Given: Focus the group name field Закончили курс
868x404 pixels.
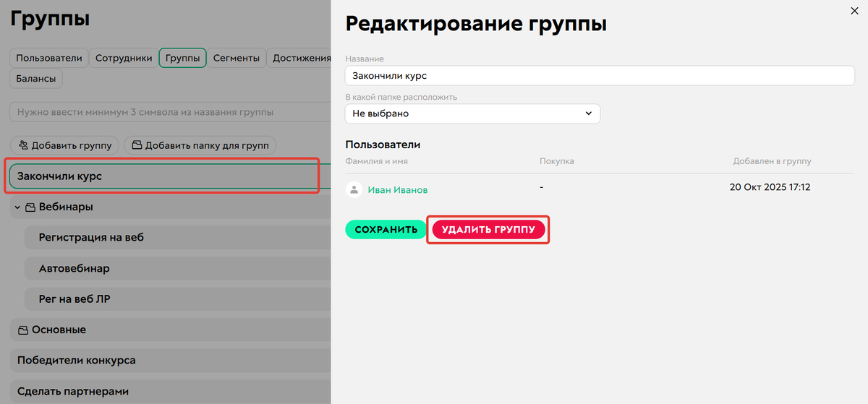Looking at the screenshot, I should (x=600, y=75).
